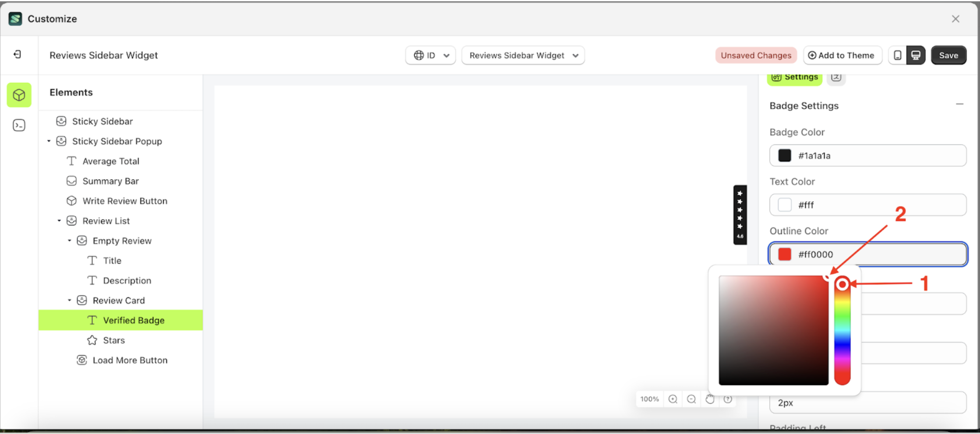The height and width of the screenshot is (434, 980).
Task: Collapse the Review List tree branch
Action: (x=60, y=220)
